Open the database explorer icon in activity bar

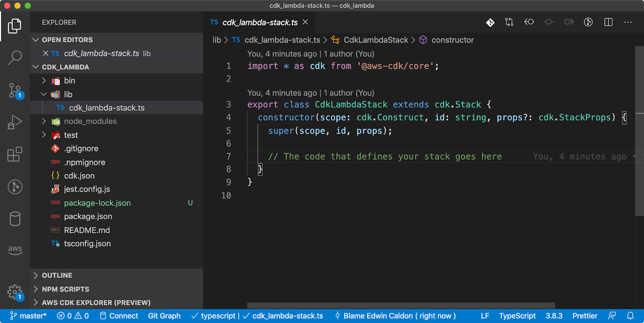pos(15,219)
